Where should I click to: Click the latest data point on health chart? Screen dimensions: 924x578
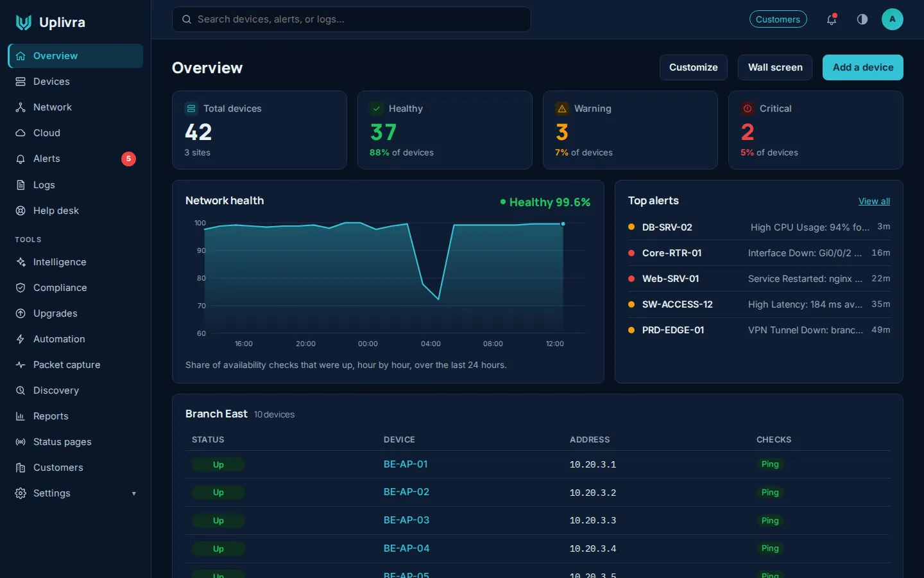click(x=563, y=224)
